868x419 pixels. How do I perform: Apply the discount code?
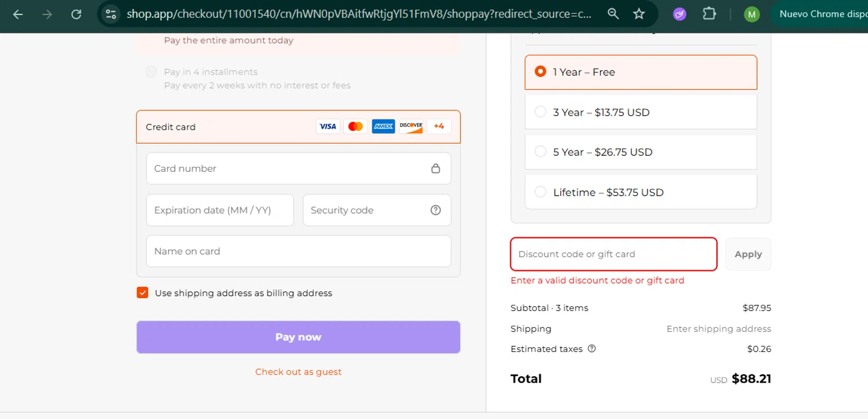point(748,254)
